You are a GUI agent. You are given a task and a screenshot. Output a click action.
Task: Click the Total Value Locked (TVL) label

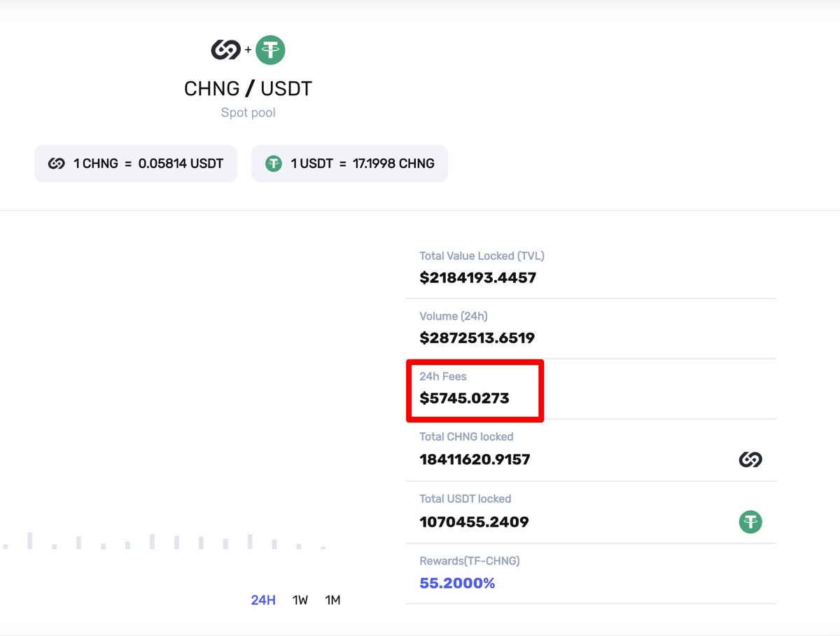[482, 256]
